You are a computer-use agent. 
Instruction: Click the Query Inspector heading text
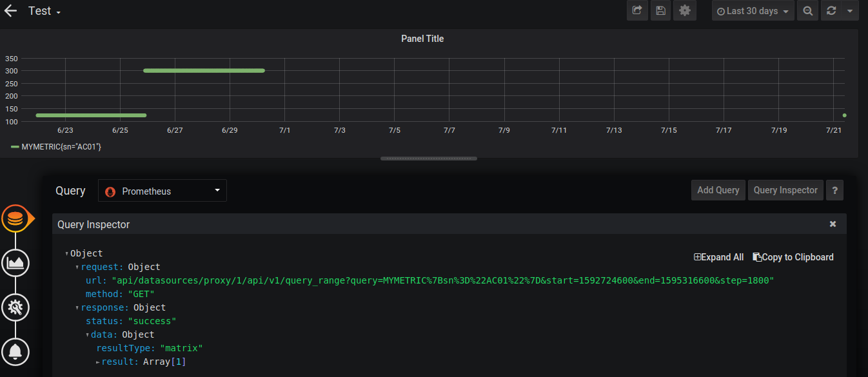(94, 224)
